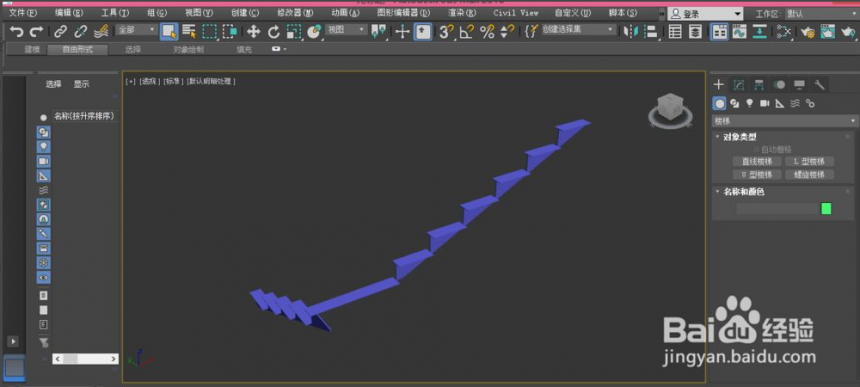Image resolution: width=860 pixels, height=387 pixels.
Task: Click the Mirror tool icon
Action: (631, 32)
